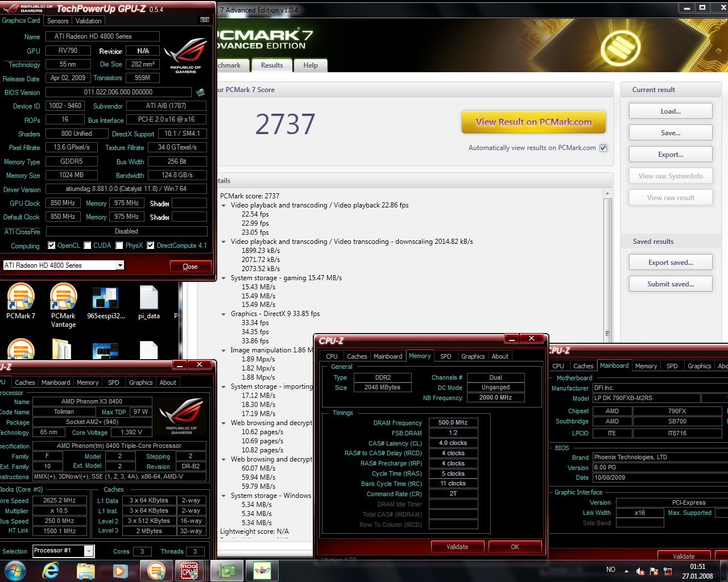Collapse the System storage - Windows result group

pyautogui.click(x=224, y=496)
